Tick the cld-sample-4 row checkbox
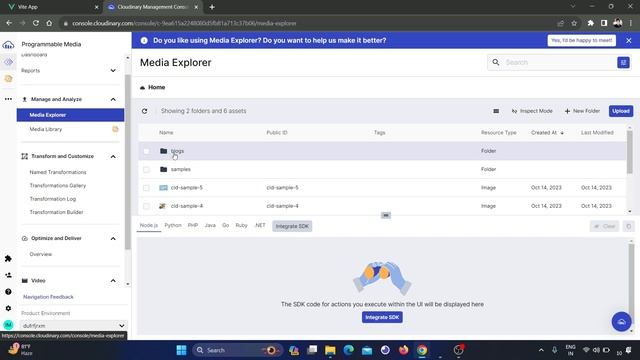This screenshot has width=640, height=360. tap(147, 206)
